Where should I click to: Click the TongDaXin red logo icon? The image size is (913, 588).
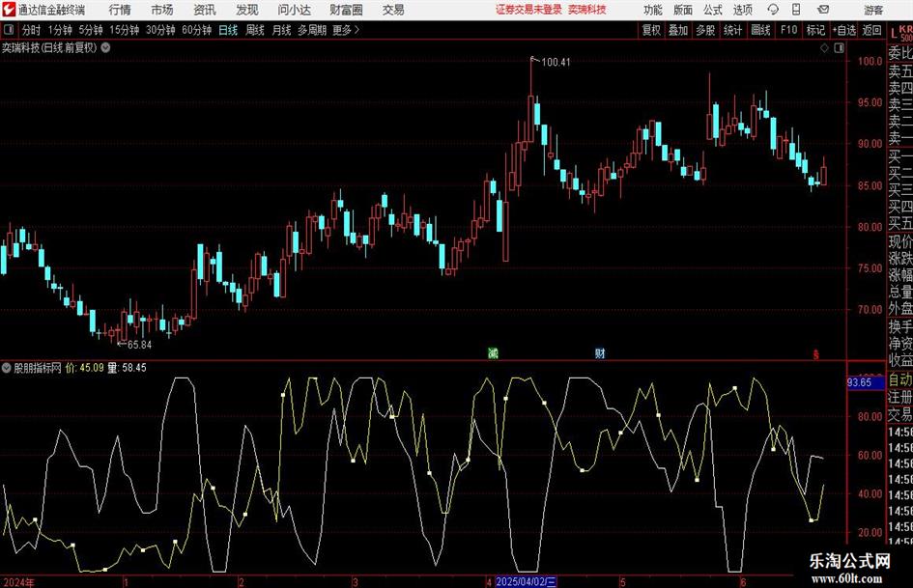[8, 10]
